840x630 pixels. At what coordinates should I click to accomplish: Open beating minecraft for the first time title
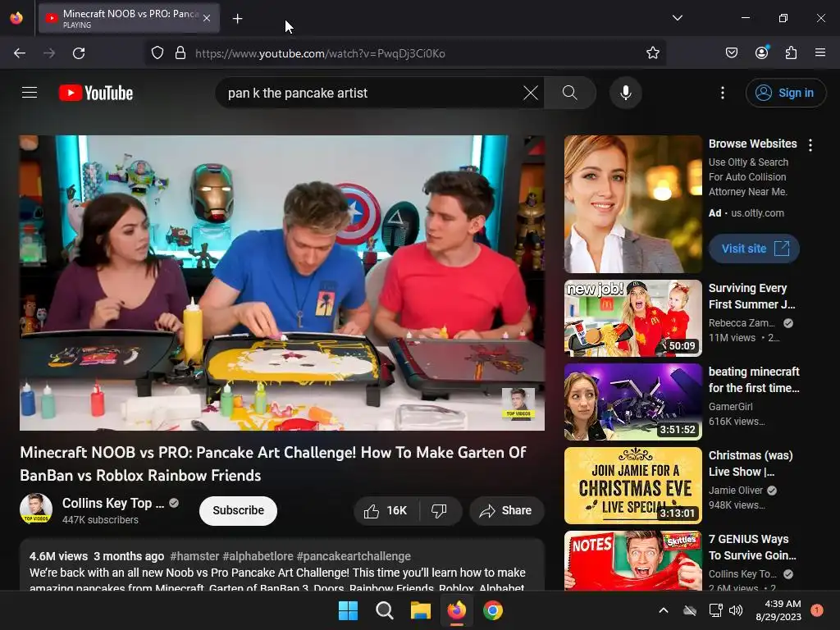(x=755, y=380)
